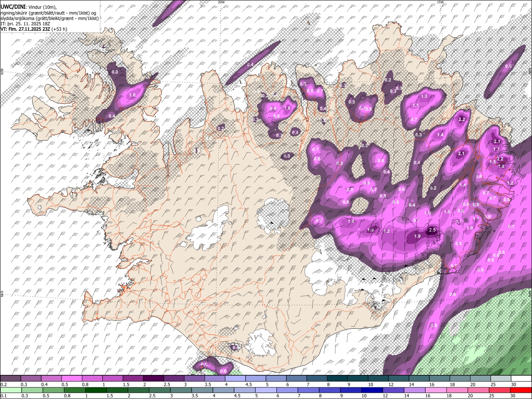
Task: Pick bright red rain scale swatch at 30
Action: (x=522, y=390)
